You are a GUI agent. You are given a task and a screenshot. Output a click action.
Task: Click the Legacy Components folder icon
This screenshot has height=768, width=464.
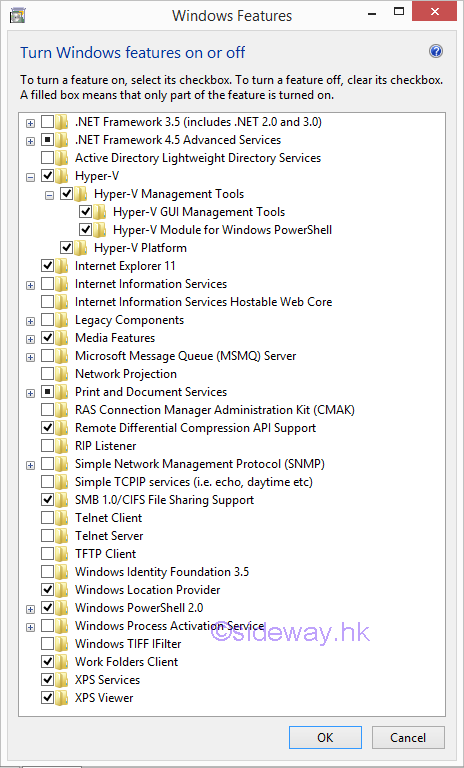coord(62,320)
